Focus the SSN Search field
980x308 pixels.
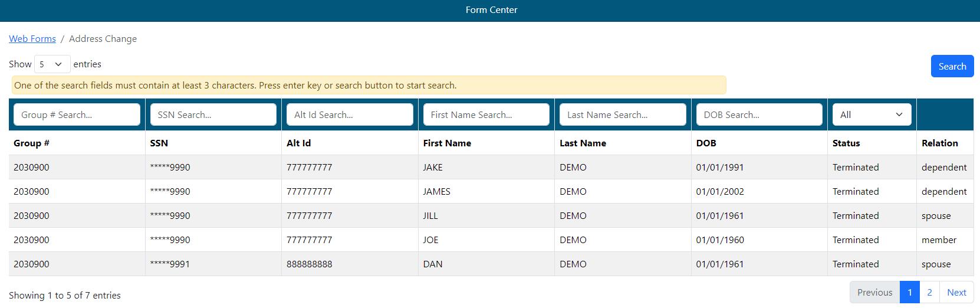pos(213,114)
